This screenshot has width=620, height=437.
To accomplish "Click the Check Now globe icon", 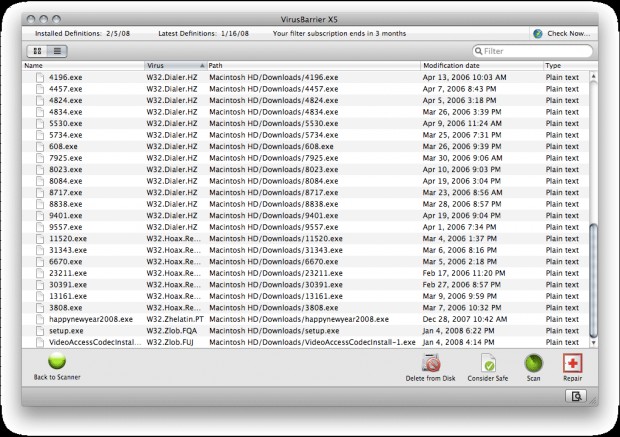I will click(x=538, y=34).
